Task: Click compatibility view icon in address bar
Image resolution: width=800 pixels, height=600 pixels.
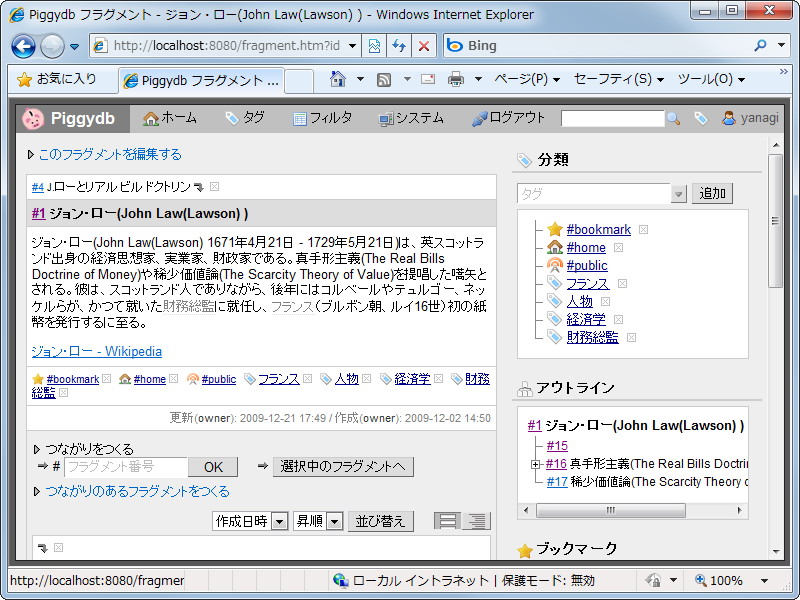Action: click(x=374, y=46)
